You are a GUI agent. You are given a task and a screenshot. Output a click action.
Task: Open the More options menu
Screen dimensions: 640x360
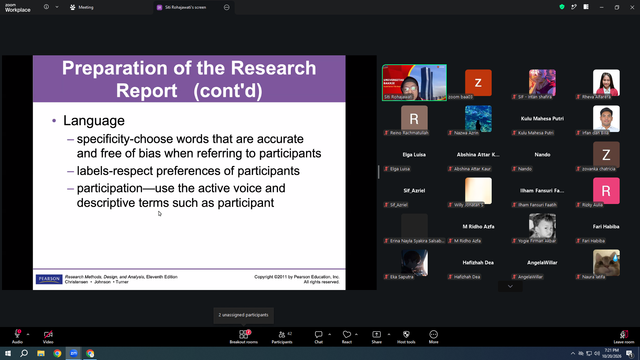(x=433, y=337)
